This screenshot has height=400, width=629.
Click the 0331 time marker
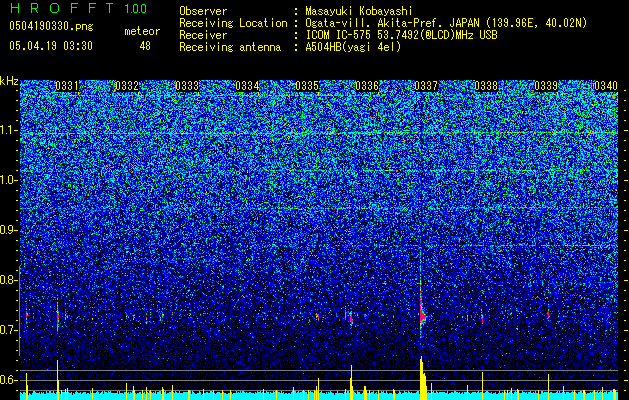coord(67,86)
